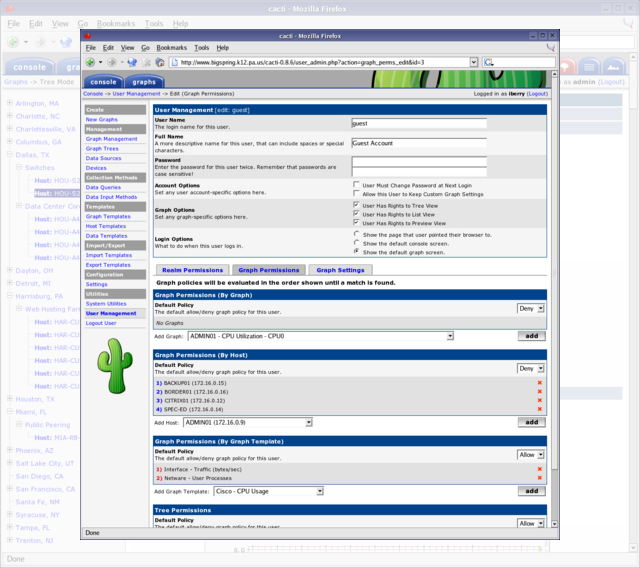Toggle Allow this User to Keep Custom Graph Settings
The height and width of the screenshot is (568, 640).
(356, 193)
